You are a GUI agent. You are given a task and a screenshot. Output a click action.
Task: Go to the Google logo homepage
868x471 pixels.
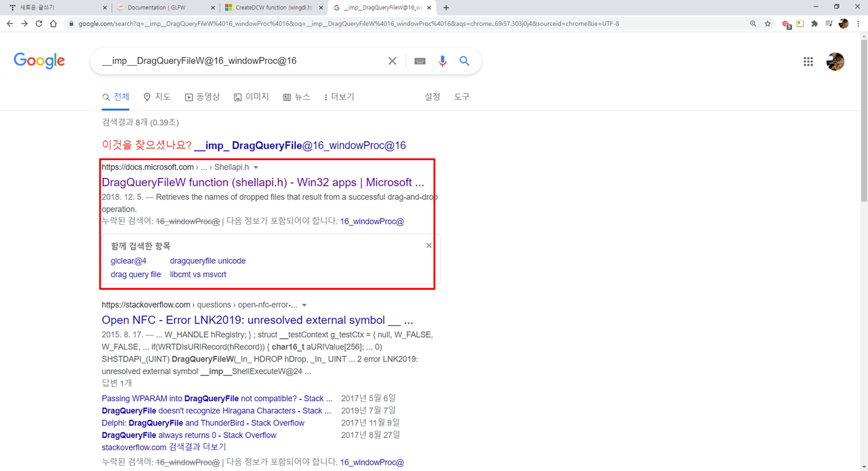pyautogui.click(x=39, y=60)
